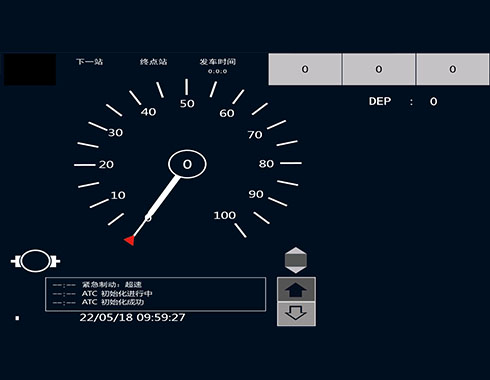Click the small white square indicator at bottom-left
Screen dimensions: 490x380
pos(17,318)
